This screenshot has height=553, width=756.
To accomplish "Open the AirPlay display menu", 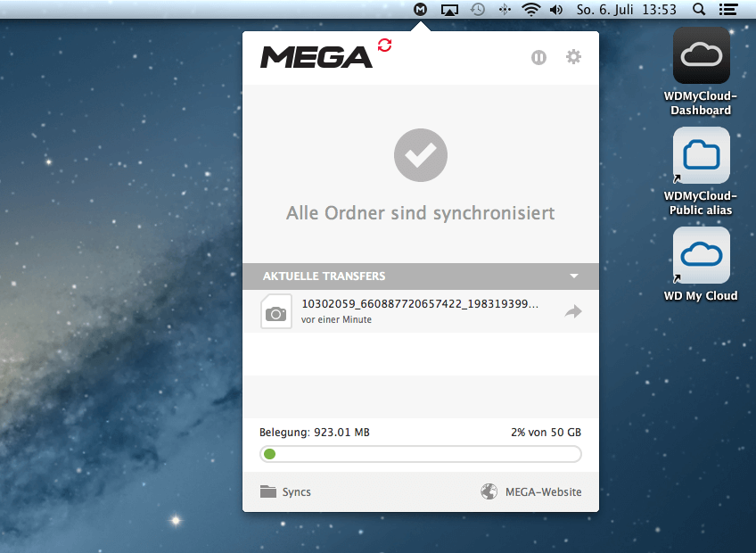I will [x=449, y=10].
